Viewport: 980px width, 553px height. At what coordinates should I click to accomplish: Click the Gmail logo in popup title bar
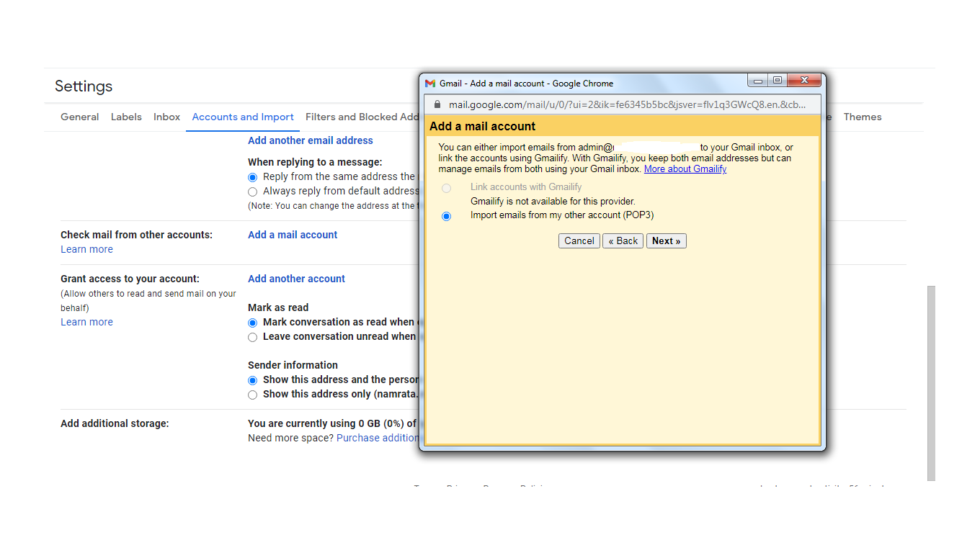coord(430,84)
